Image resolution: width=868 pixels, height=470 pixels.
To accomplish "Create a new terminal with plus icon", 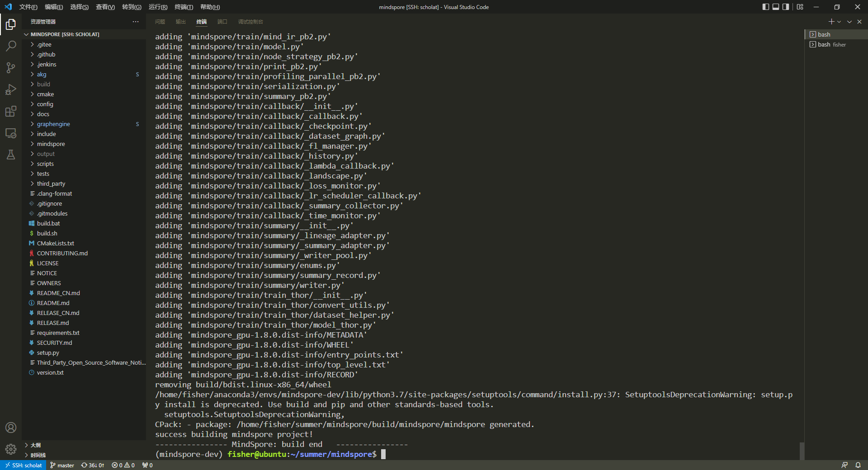I will 831,22.
